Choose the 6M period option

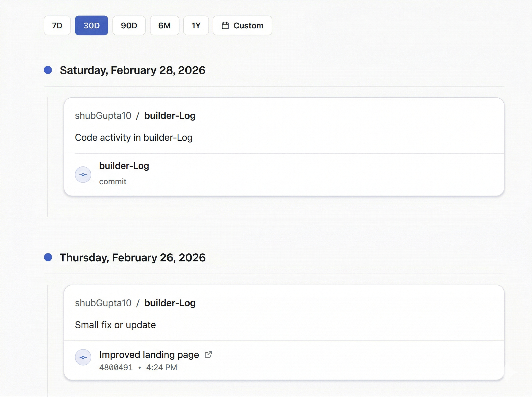[164, 25]
